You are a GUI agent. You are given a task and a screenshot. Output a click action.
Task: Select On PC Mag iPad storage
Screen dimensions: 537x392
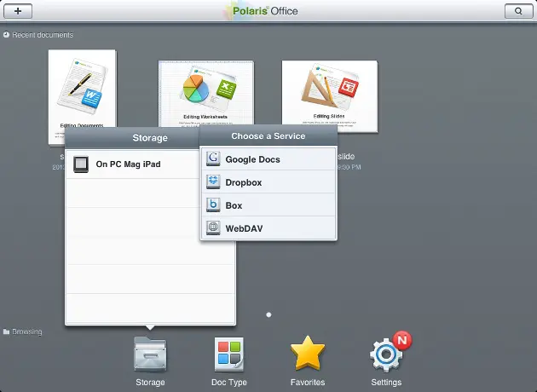coord(133,164)
